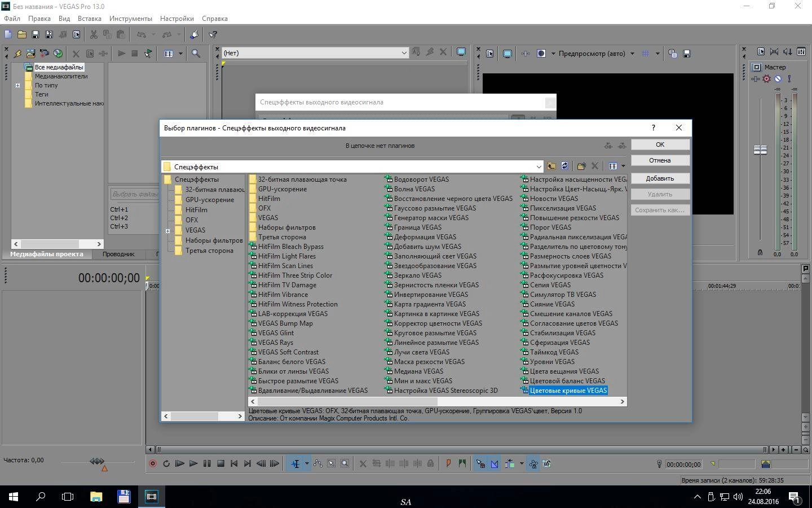Open the edit tool selector dropdown arrow

coord(307,463)
